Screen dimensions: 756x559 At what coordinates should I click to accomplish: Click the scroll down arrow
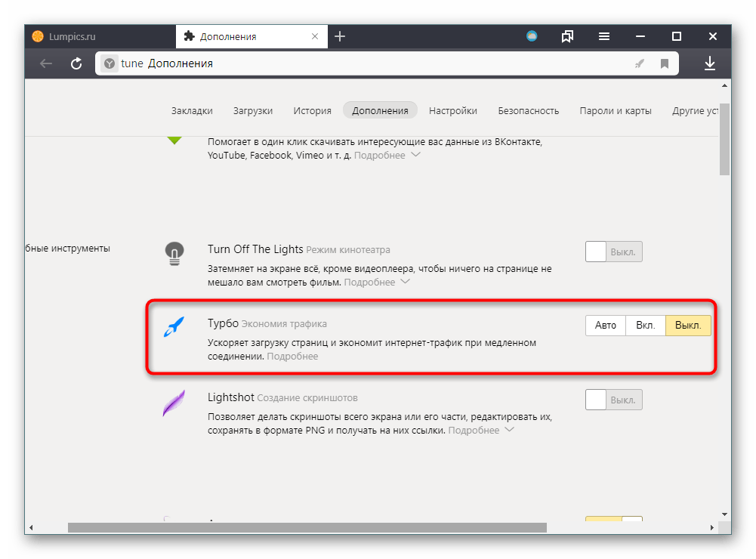(x=724, y=514)
